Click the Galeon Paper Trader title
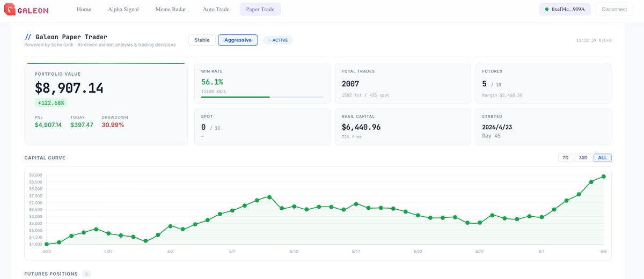 click(71, 36)
